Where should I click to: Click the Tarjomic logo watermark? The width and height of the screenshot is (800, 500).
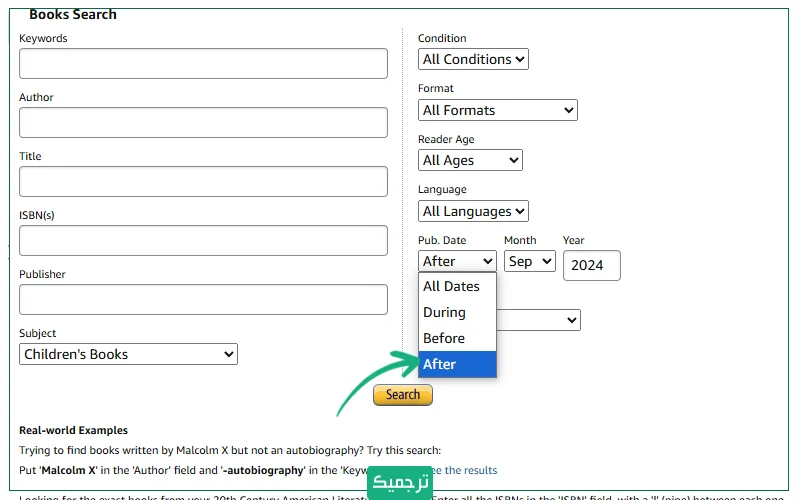(401, 481)
